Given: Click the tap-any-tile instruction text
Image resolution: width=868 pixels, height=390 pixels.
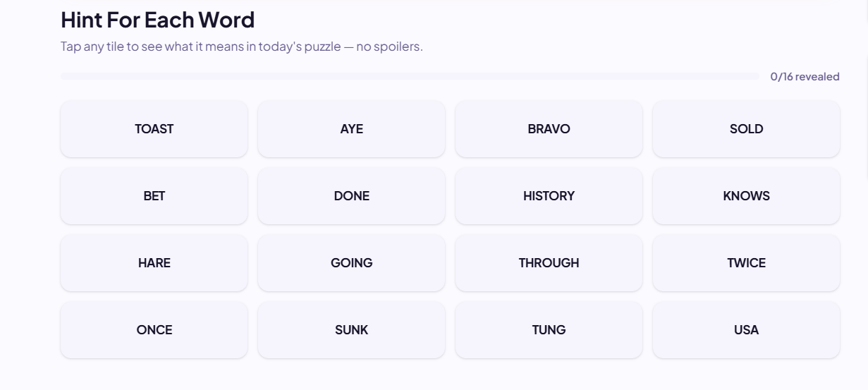Looking at the screenshot, I should (242, 47).
